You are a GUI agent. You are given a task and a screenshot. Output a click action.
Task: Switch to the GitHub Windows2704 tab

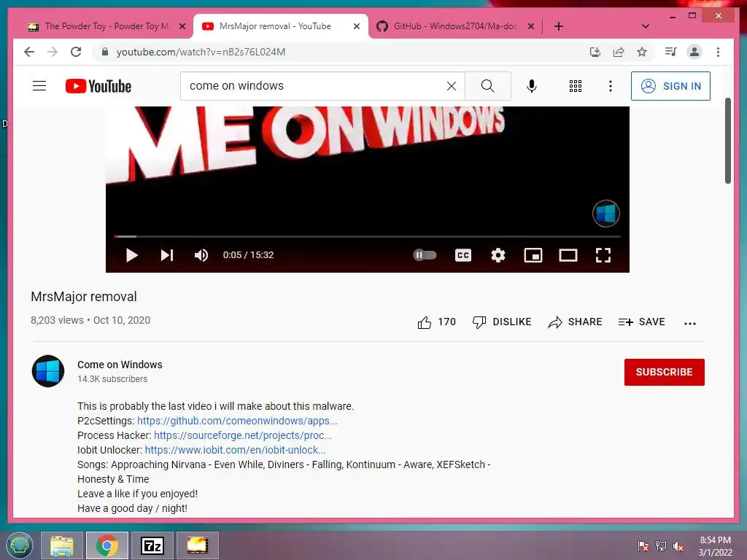tap(455, 26)
